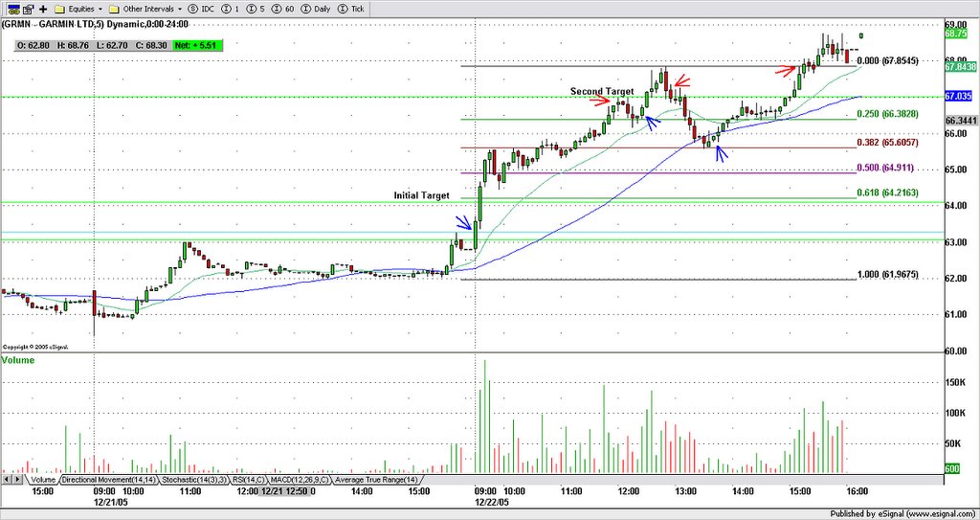Select the 0.000 (67.8545) Fibonacci label
Viewport: 980px width, 520px height.
click(887, 60)
